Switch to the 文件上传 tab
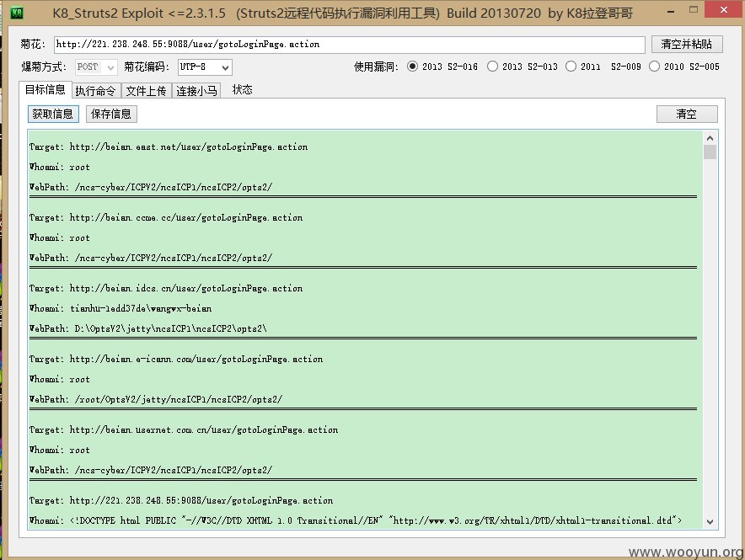The height and width of the screenshot is (560, 745). (146, 91)
